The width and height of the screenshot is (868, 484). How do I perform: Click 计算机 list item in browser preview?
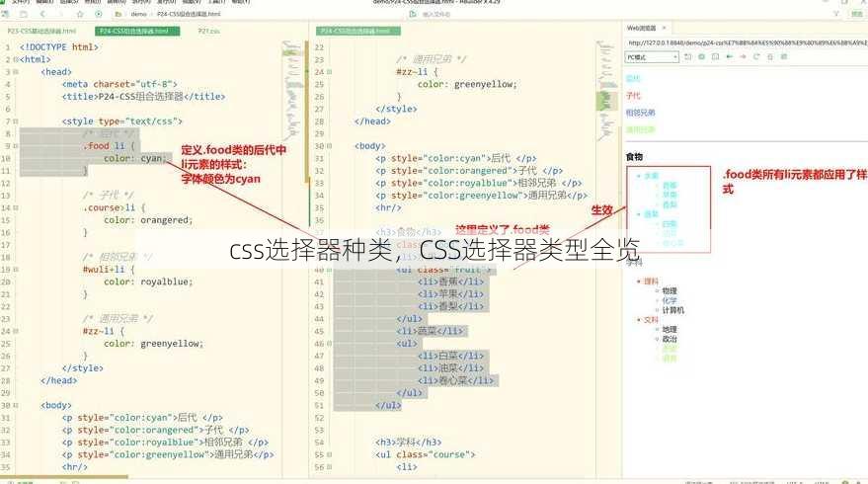pos(673,310)
